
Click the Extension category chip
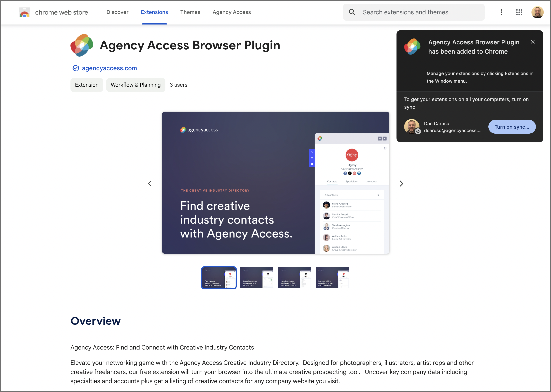point(87,85)
